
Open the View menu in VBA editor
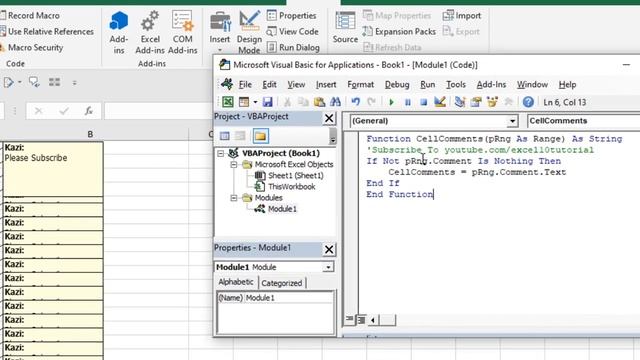click(x=296, y=84)
